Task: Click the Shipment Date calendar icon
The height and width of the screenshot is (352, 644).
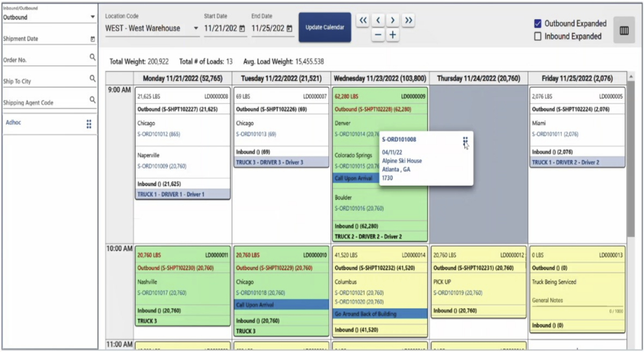Action: [92, 39]
